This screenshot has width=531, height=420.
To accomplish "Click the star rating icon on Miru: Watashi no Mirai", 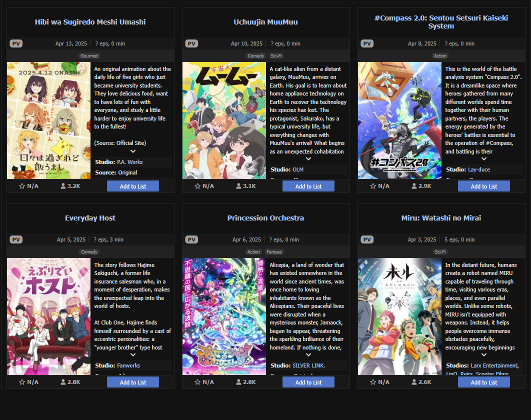I will point(373,382).
